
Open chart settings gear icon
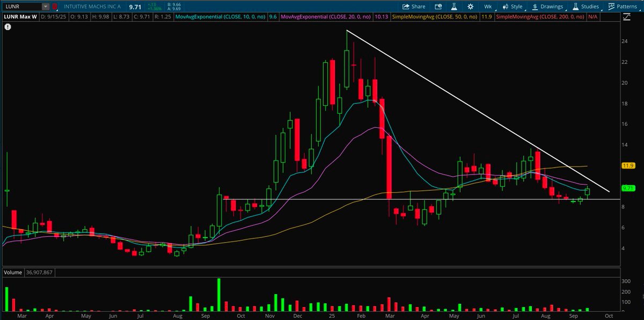click(x=470, y=7)
